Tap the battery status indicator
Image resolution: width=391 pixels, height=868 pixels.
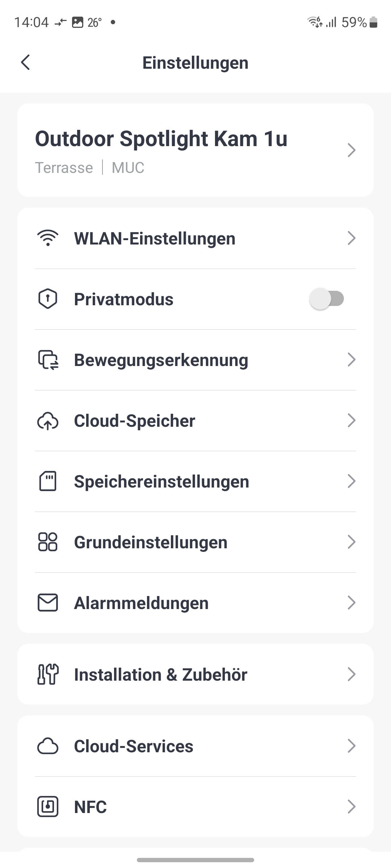click(374, 22)
